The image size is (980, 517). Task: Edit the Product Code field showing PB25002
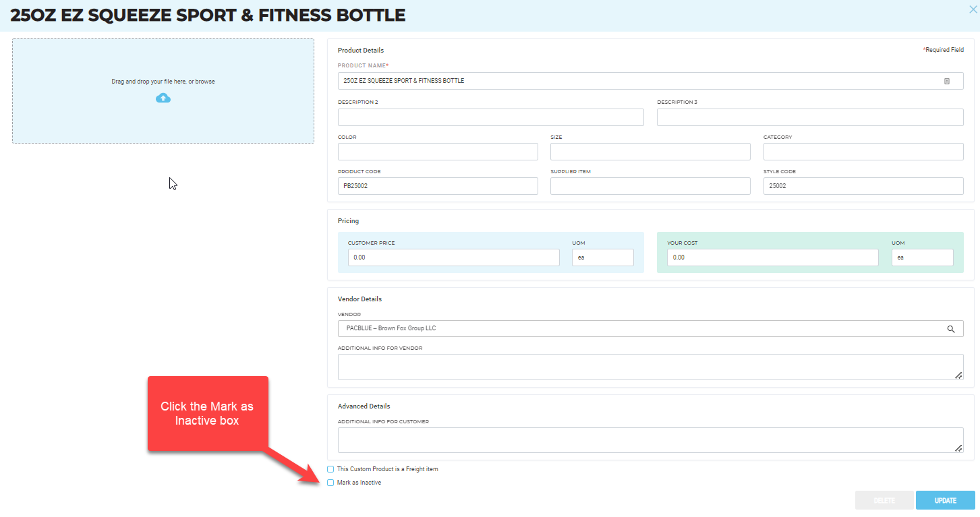pyautogui.click(x=437, y=185)
